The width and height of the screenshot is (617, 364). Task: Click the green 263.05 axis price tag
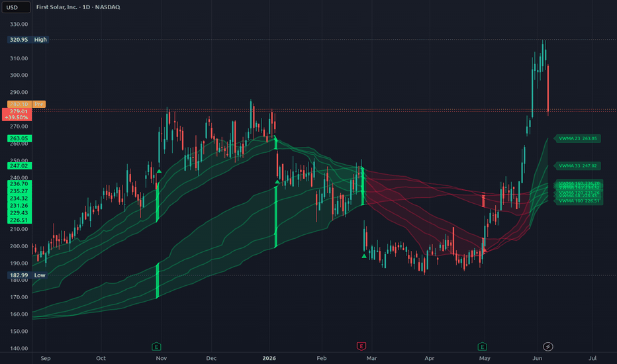[x=19, y=138]
